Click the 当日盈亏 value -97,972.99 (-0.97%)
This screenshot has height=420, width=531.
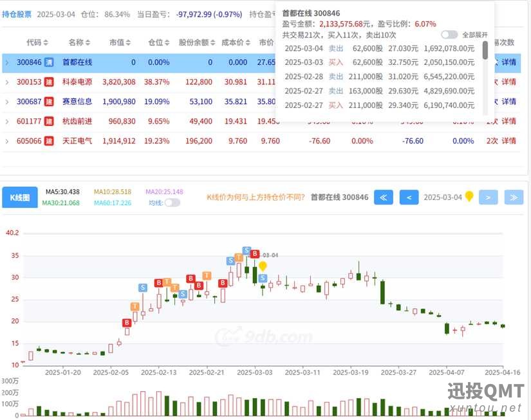pyautogui.click(x=209, y=14)
